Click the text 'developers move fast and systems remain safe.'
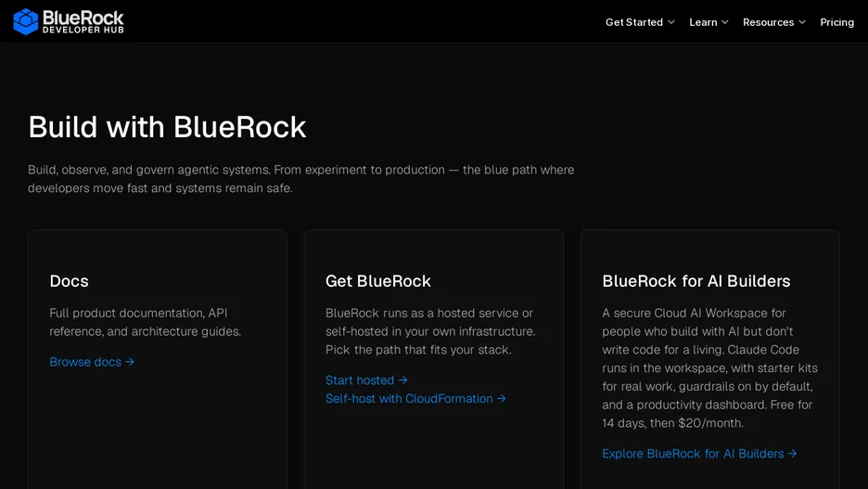 [160, 188]
